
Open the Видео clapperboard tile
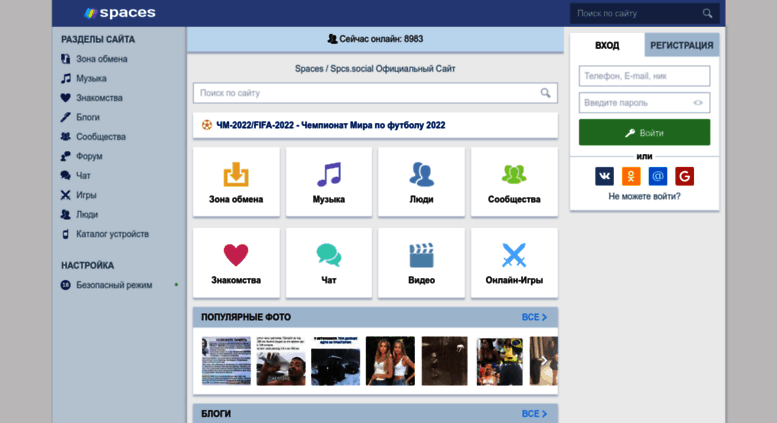(421, 255)
